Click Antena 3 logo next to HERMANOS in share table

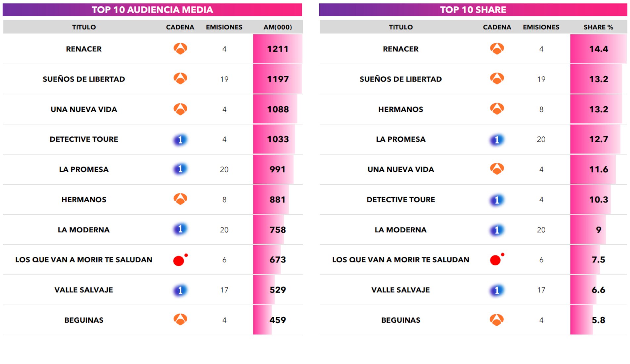coord(497,109)
